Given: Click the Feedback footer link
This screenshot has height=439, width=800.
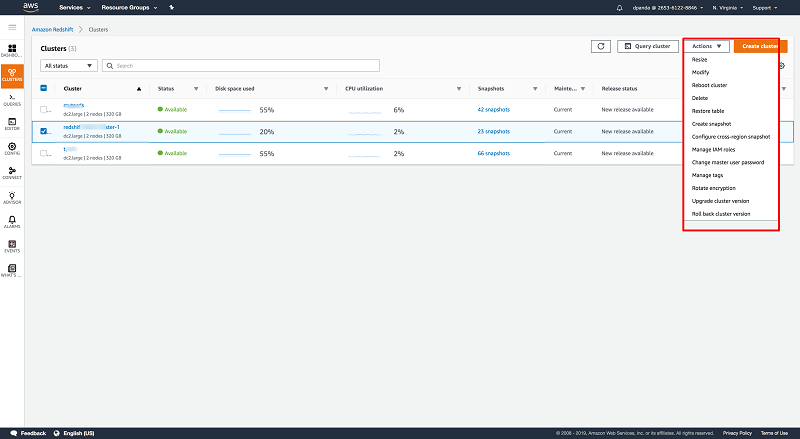Looking at the screenshot, I should click(33, 433).
